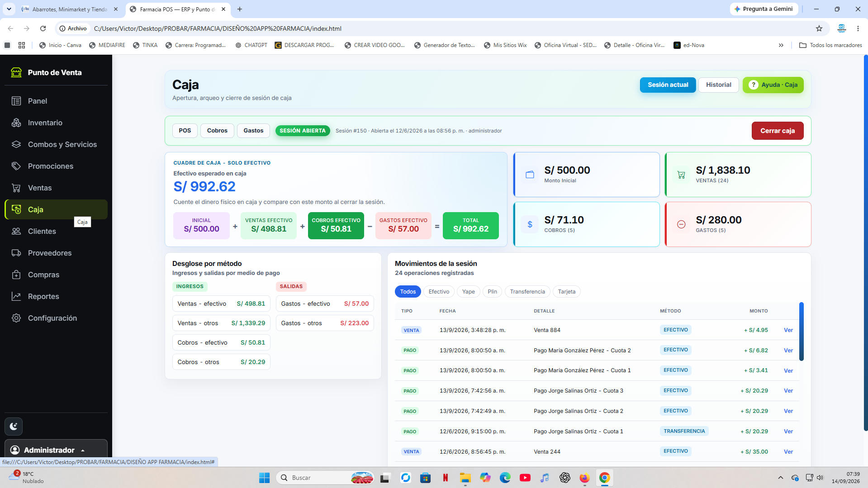Open the Promociones tag icon

point(16,166)
